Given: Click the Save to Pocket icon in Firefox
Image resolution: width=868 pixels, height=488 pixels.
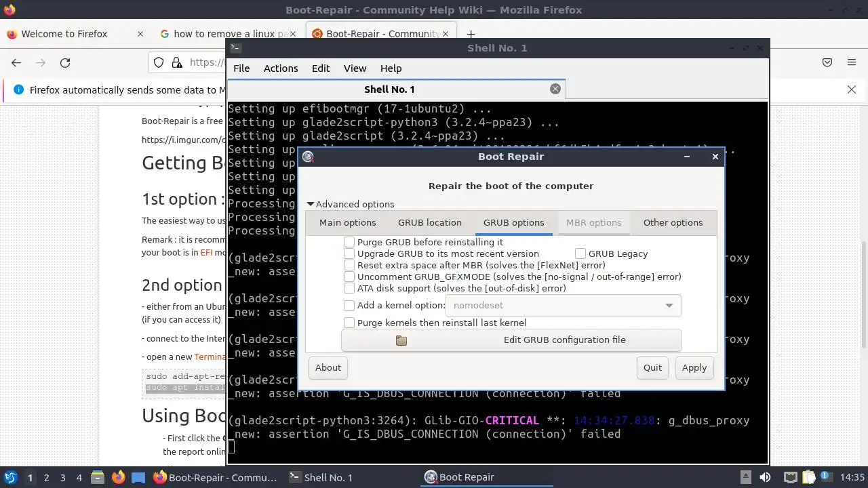Looking at the screenshot, I should click(x=827, y=62).
